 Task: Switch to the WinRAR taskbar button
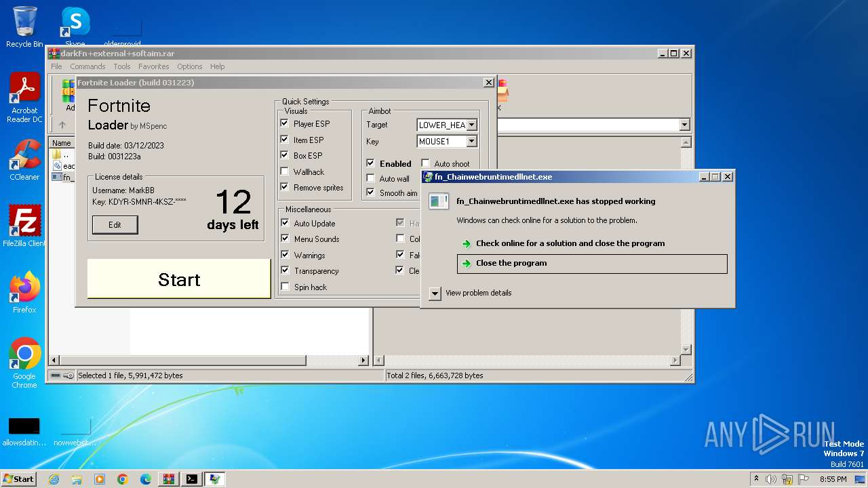point(169,479)
